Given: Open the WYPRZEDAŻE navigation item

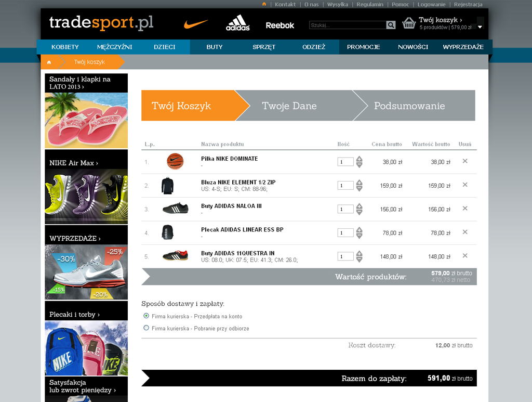Looking at the screenshot, I should tap(463, 47).
